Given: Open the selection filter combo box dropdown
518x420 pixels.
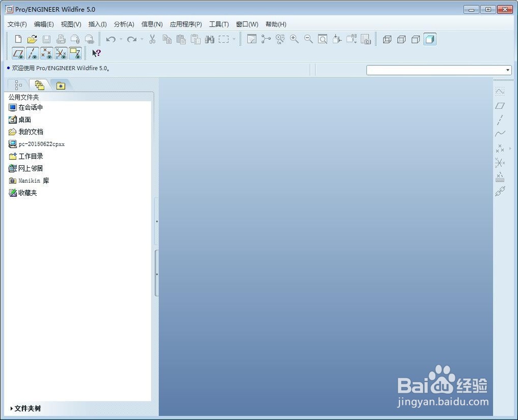Looking at the screenshot, I should pos(508,70).
